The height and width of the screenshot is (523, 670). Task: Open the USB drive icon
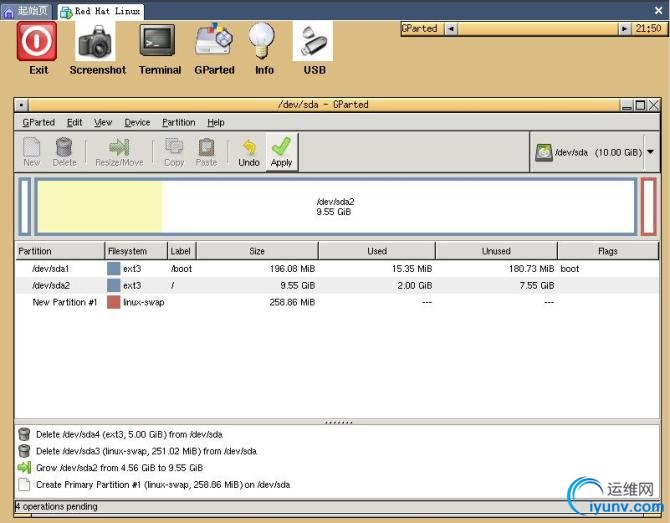pyautogui.click(x=313, y=41)
